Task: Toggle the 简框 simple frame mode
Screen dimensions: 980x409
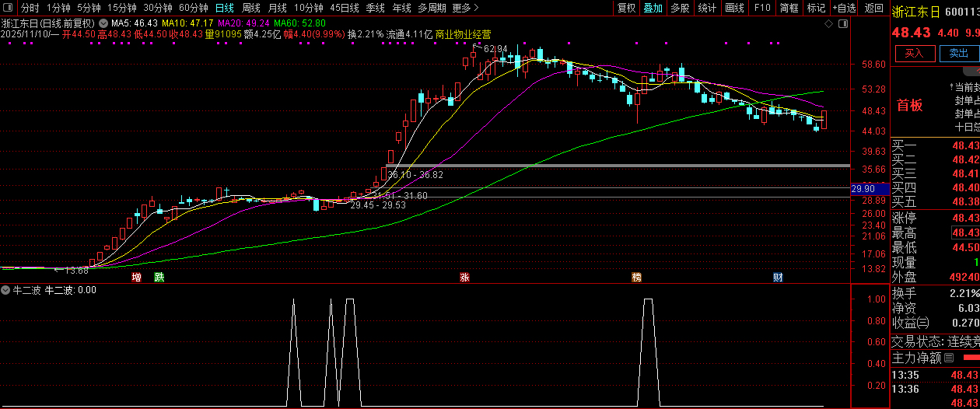Action: [x=789, y=8]
